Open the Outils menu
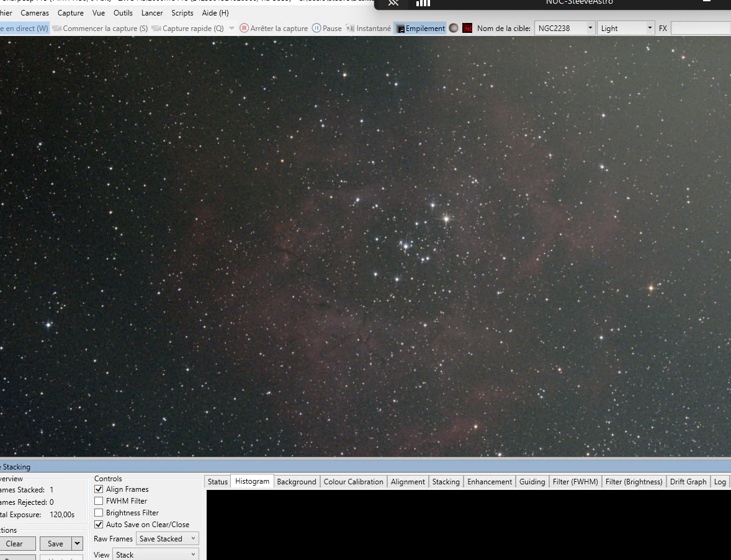Screen dimensions: 731x560 [x=123, y=13]
